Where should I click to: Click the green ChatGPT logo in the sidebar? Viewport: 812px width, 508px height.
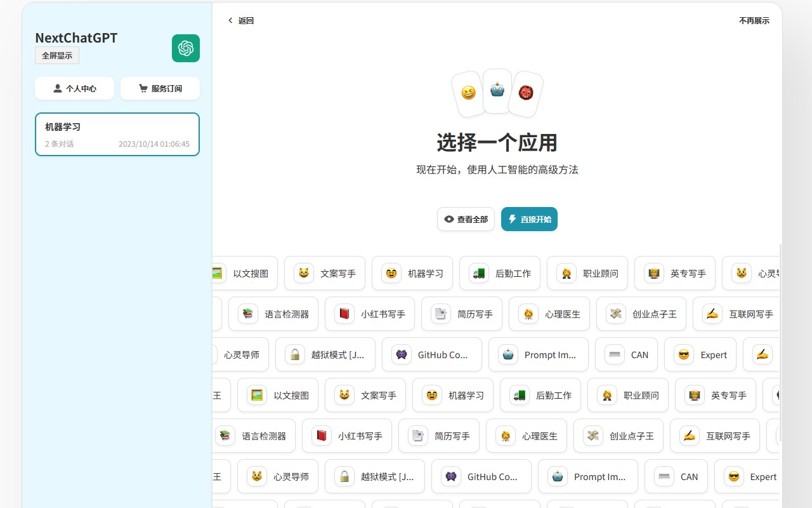point(186,48)
